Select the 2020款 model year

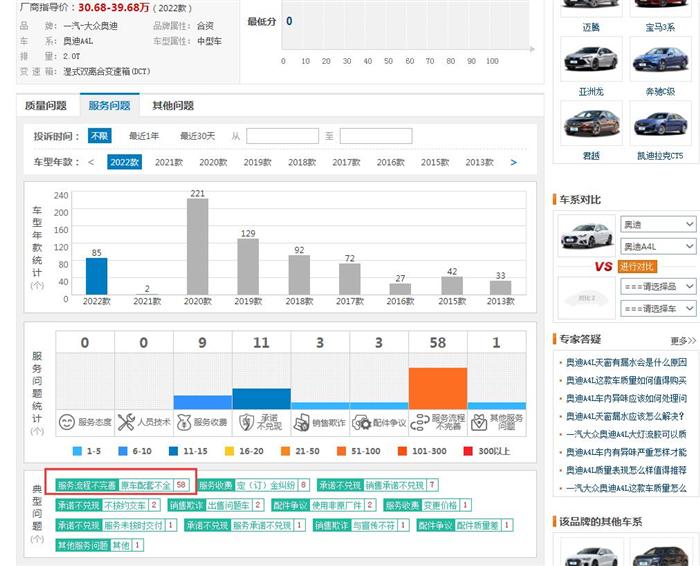213,162
